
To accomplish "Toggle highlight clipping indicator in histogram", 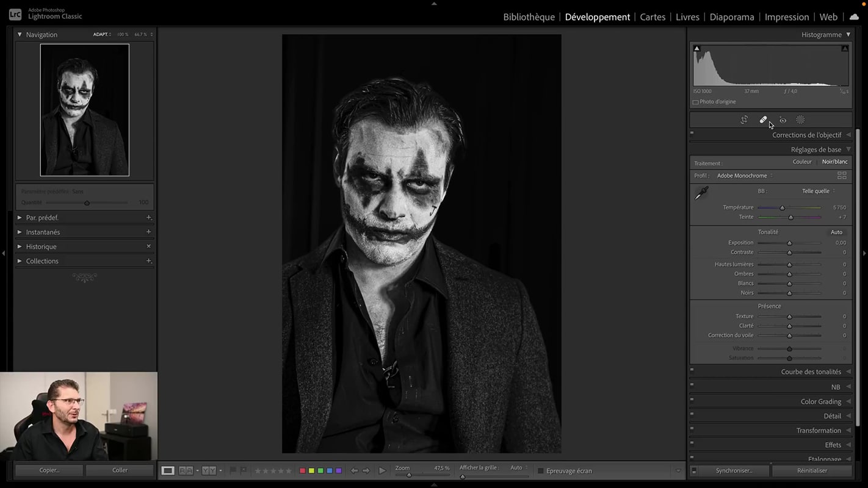I will coord(845,48).
